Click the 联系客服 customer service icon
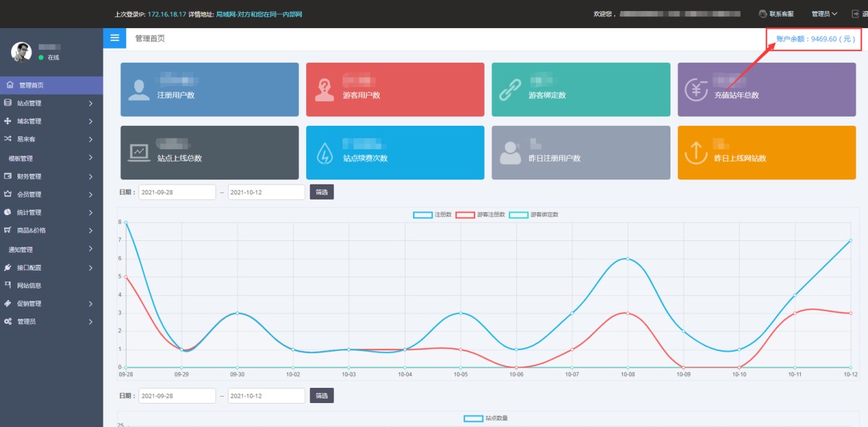Screen dimensions: 868x427 [x=762, y=14]
